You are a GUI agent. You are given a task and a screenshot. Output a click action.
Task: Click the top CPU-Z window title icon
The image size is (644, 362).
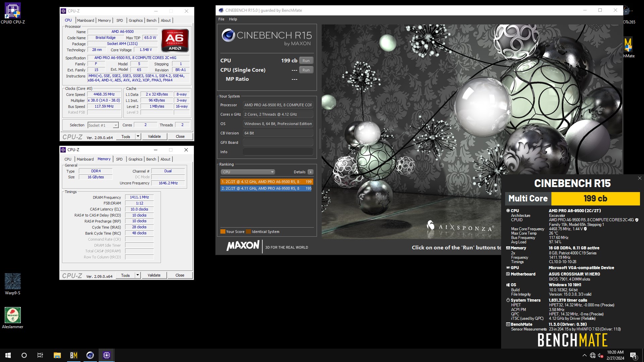(x=63, y=11)
